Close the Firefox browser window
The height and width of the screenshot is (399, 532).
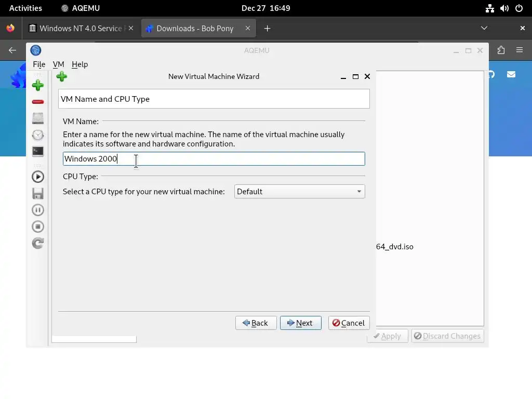click(523, 28)
